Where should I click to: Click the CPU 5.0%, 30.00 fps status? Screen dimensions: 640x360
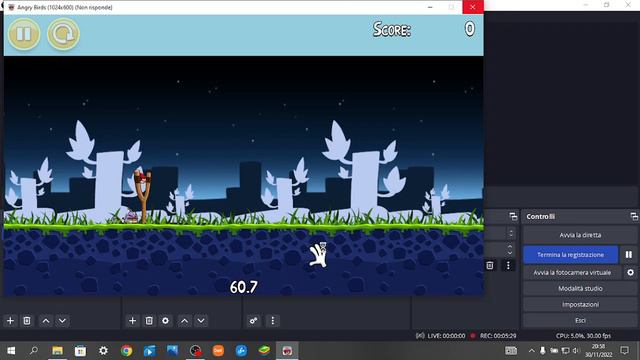583,336
